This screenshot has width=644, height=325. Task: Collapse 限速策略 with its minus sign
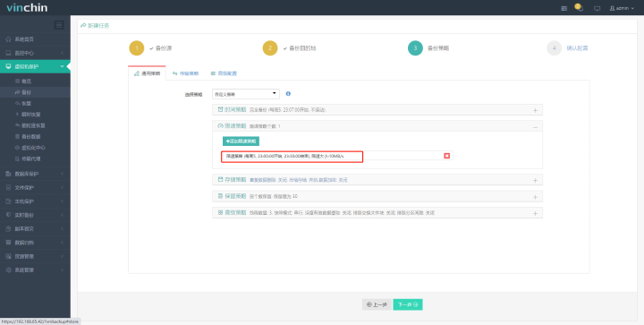(535, 127)
